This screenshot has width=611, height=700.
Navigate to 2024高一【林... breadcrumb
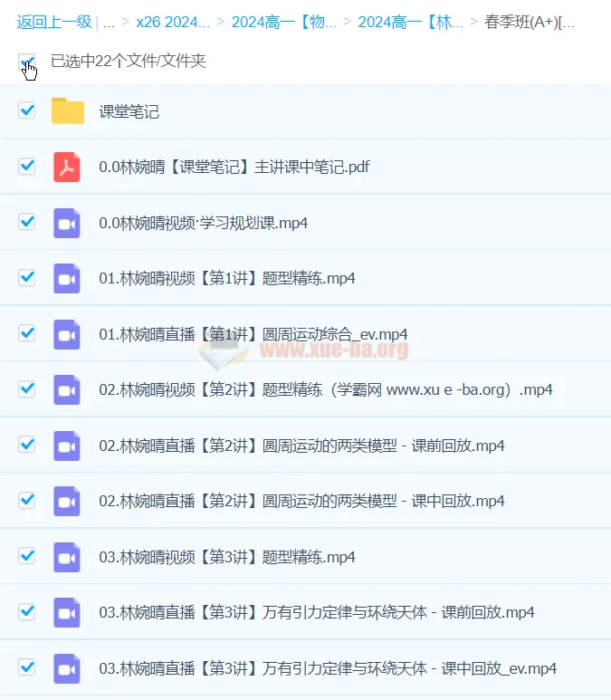(410, 22)
